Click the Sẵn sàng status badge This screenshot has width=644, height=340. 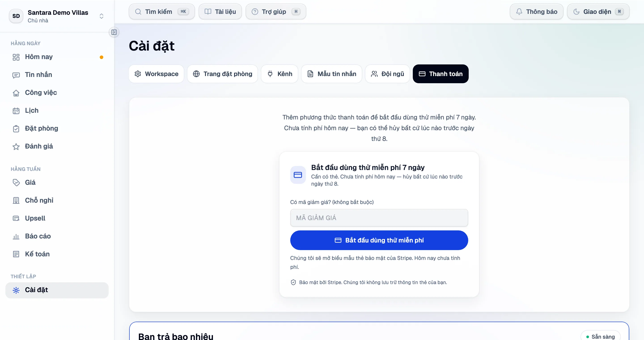point(600,336)
